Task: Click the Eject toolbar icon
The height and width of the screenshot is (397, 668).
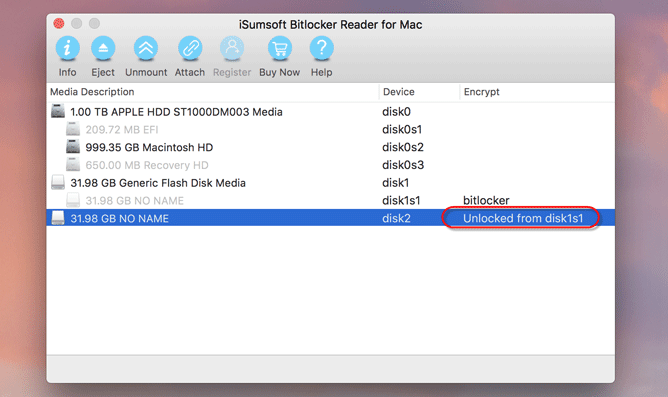Action: tap(103, 48)
